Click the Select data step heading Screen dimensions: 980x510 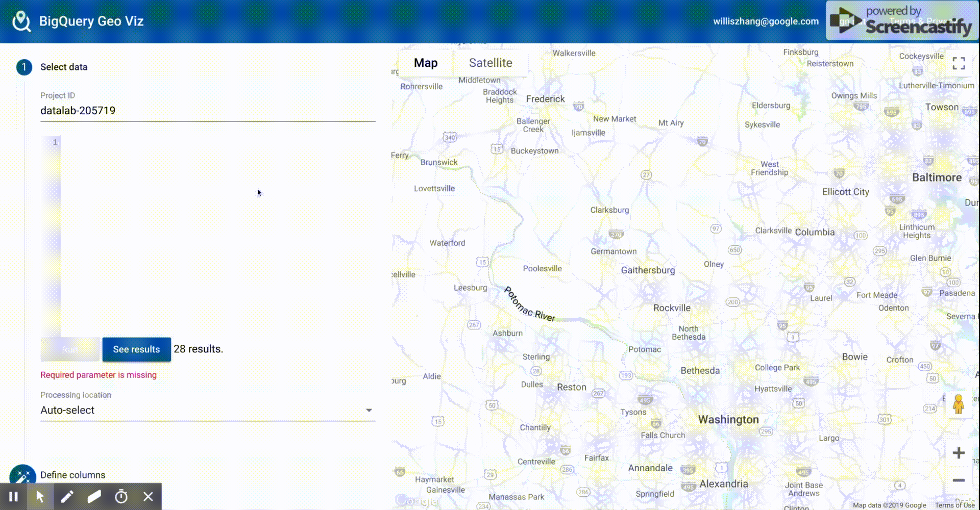point(64,67)
